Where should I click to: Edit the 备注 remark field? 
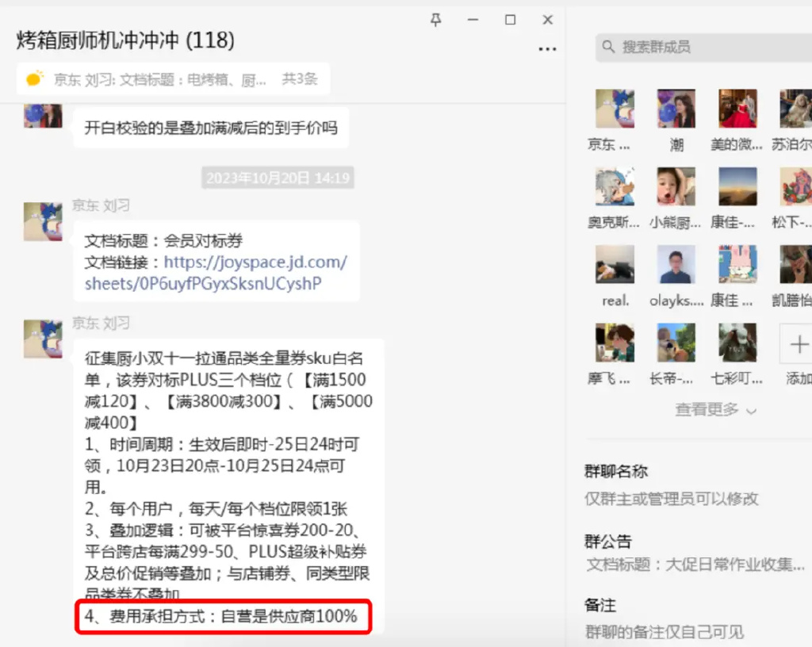tap(665, 631)
